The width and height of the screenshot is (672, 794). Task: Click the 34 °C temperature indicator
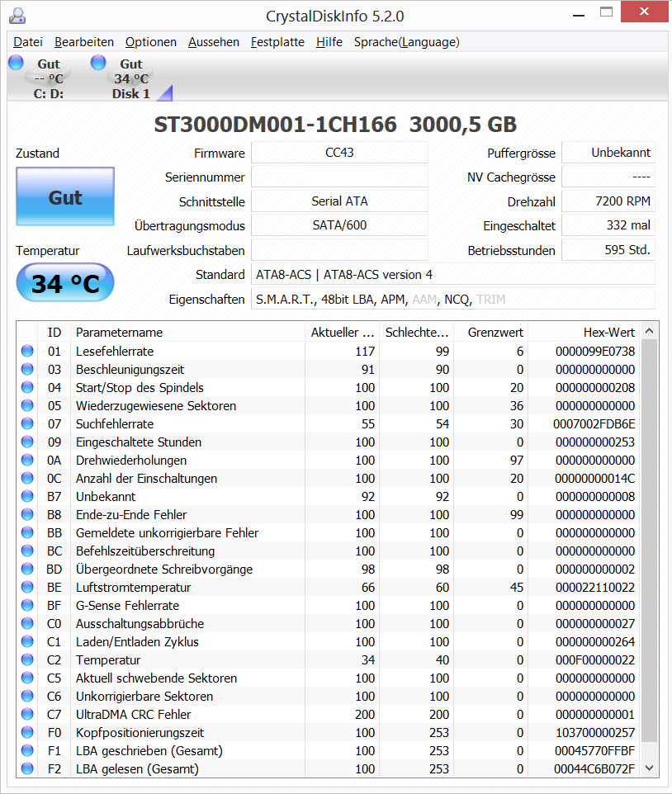tap(65, 282)
